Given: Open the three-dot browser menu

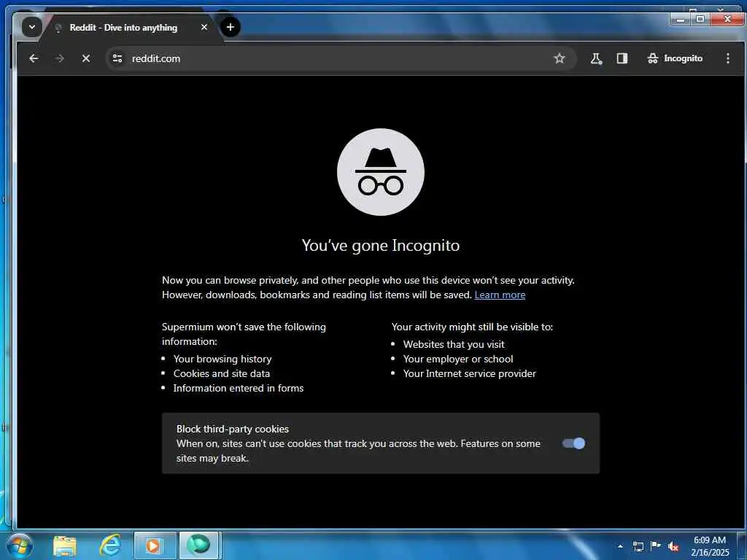Looking at the screenshot, I should 727,58.
